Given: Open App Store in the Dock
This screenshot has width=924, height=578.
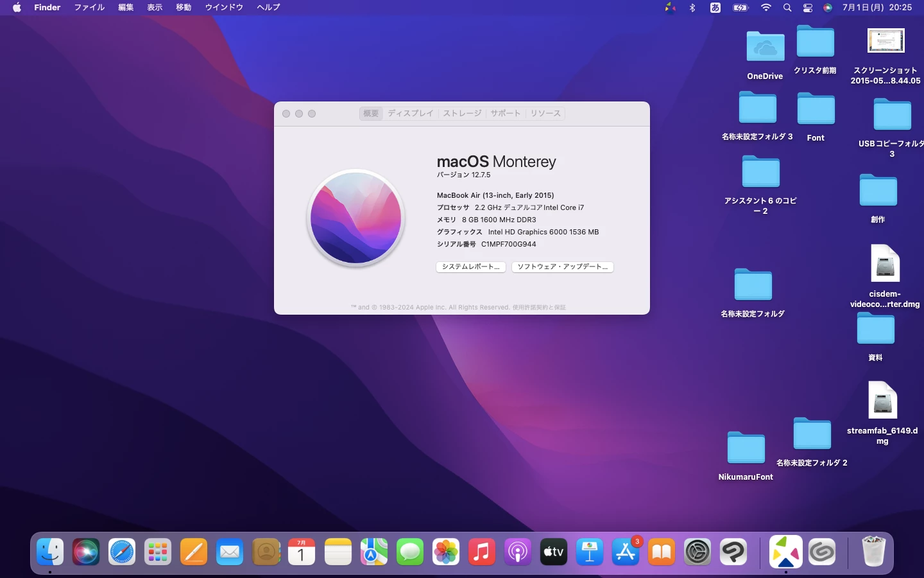Looking at the screenshot, I should tap(626, 552).
